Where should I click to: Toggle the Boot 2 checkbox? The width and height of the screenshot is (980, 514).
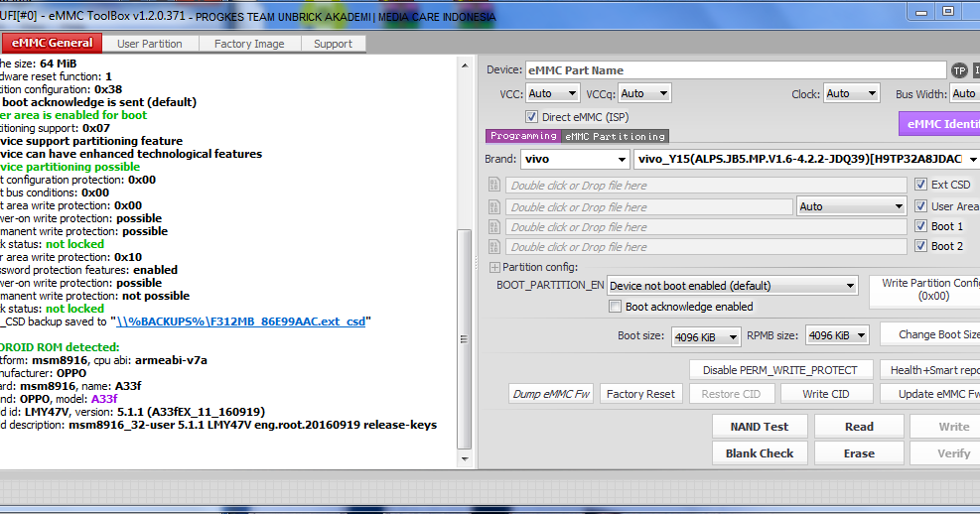920,246
